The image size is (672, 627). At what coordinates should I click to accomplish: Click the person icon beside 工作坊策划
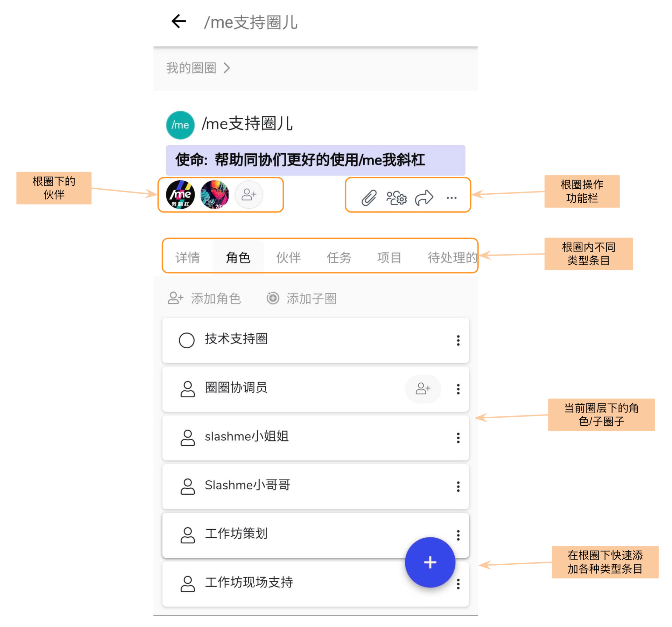click(188, 535)
